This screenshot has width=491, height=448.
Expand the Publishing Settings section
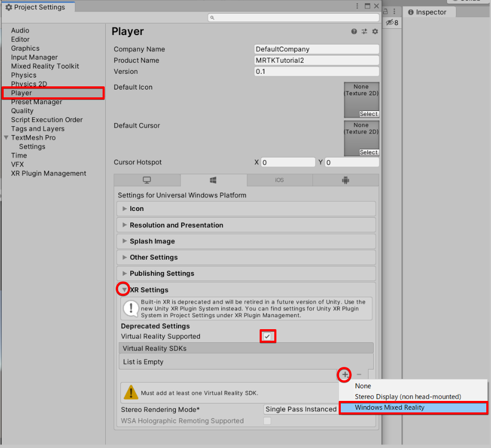tap(246, 273)
